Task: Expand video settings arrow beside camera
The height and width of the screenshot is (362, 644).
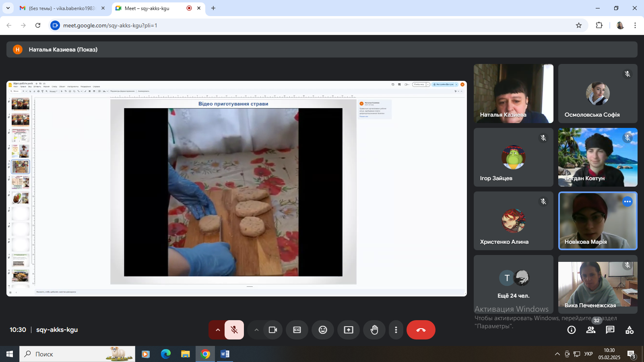Action: point(256,330)
